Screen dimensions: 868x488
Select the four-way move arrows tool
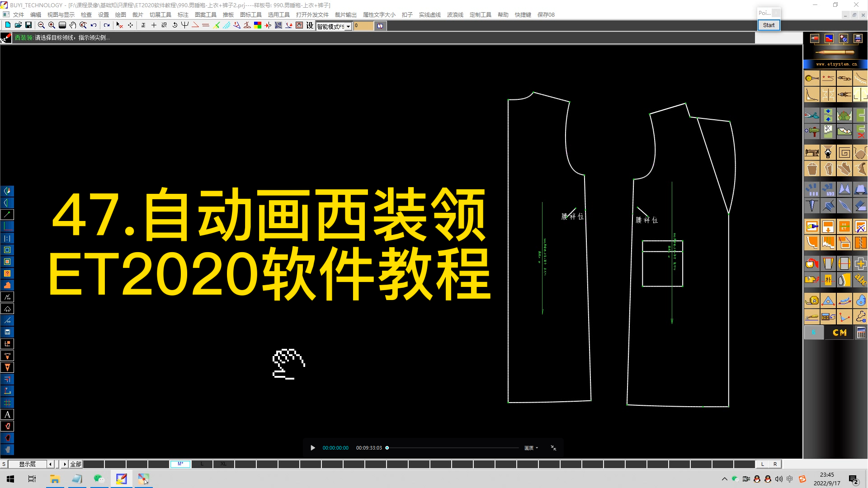point(131,25)
